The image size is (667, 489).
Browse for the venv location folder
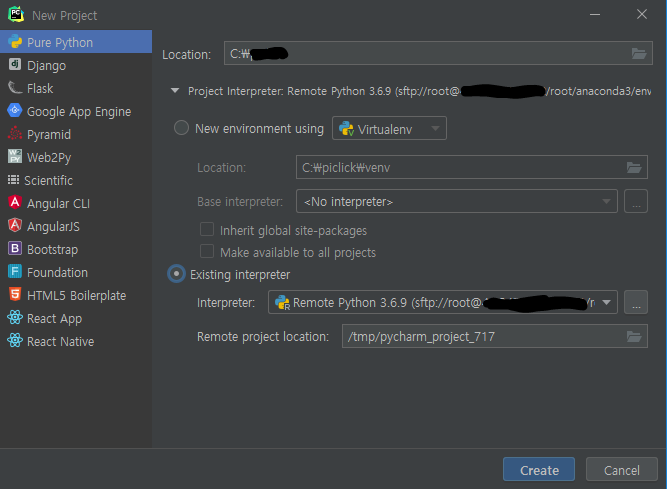pos(634,168)
